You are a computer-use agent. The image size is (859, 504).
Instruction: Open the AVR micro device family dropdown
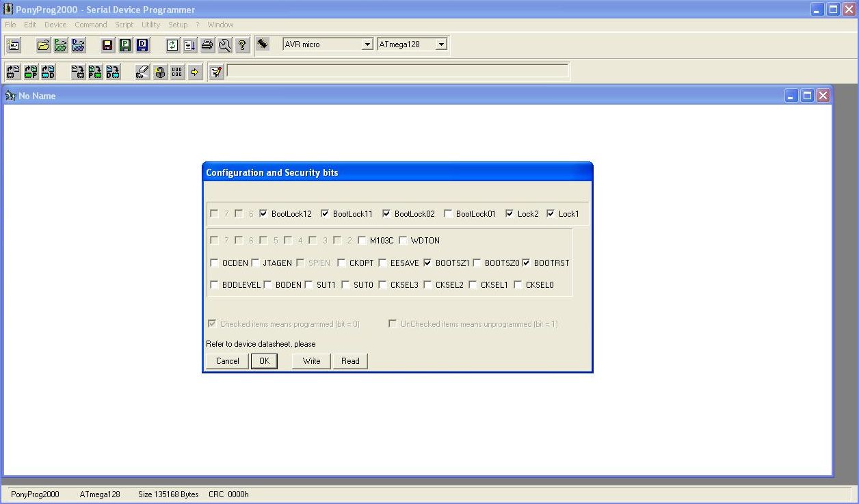tap(367, 44)
